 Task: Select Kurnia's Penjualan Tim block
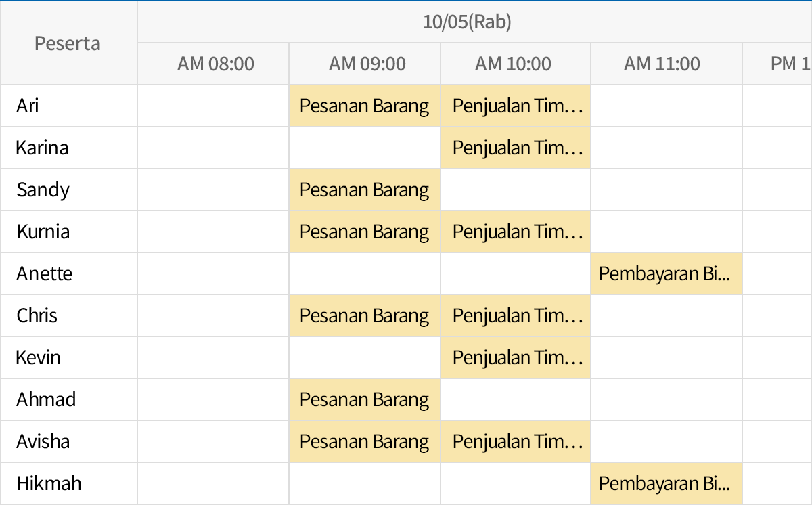pos(515,232)
